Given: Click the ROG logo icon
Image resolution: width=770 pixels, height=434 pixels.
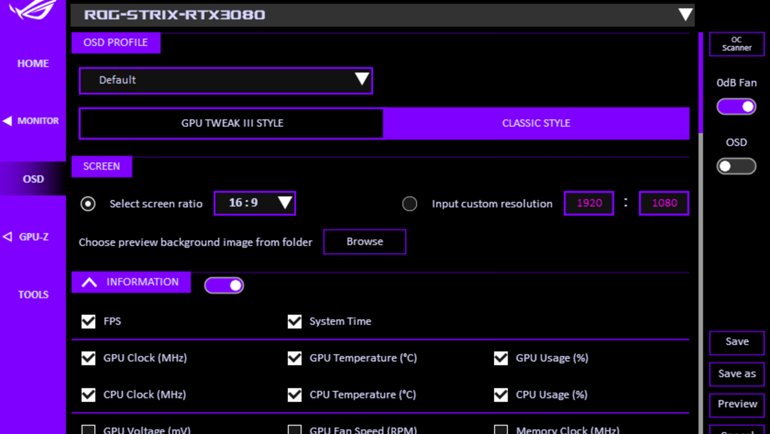Looking at the screenshot, I should (32, 9).
